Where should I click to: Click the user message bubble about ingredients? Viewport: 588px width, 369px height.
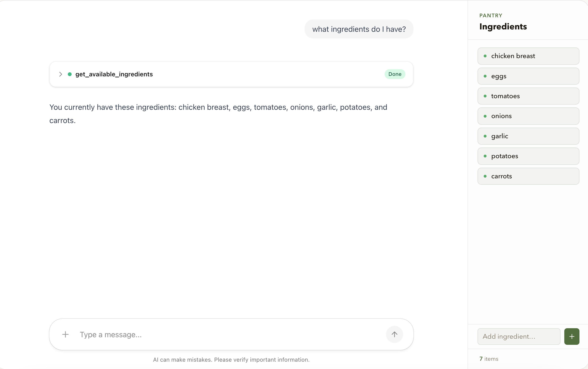(x=359, y=29)
